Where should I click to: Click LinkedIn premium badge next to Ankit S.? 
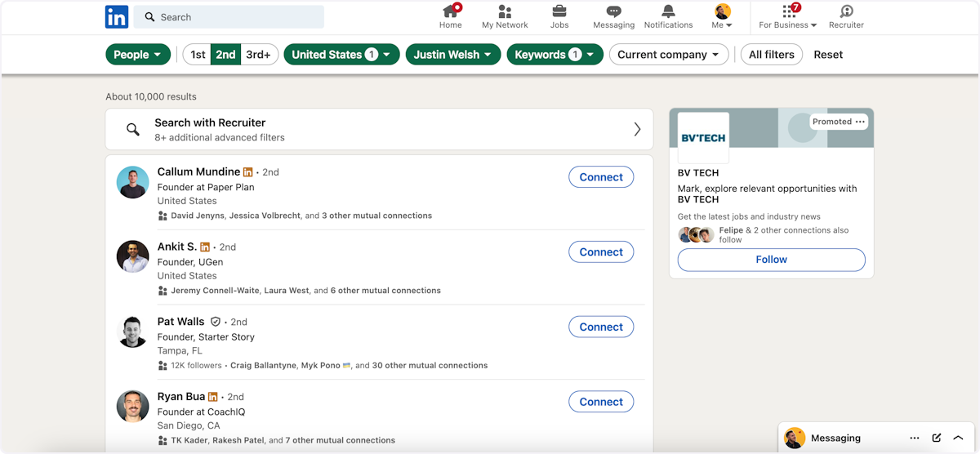tap(205, 247)
